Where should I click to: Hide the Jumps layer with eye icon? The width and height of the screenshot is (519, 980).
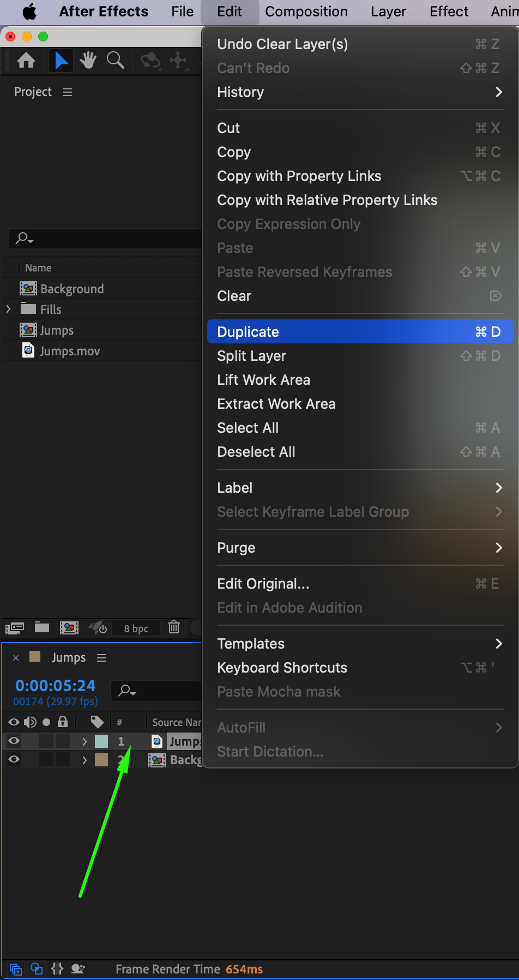point(14,741)
